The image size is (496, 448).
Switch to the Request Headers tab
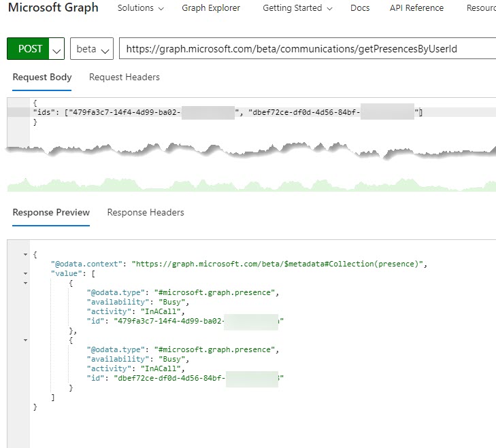(x=125, y=77)
